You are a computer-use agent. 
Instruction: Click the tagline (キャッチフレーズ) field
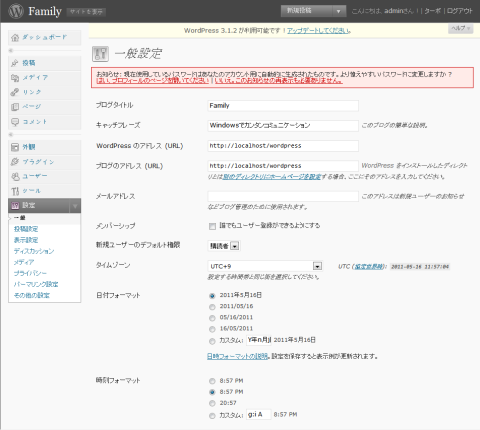[283, 126]
